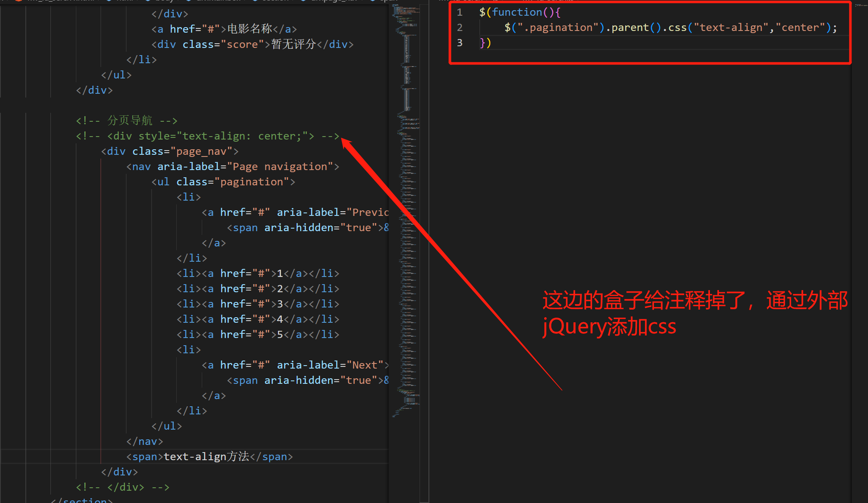Viewport: 868px width, 503px height.
Task: Click the div class="score" 暂无评分 line
Action: 253,44
